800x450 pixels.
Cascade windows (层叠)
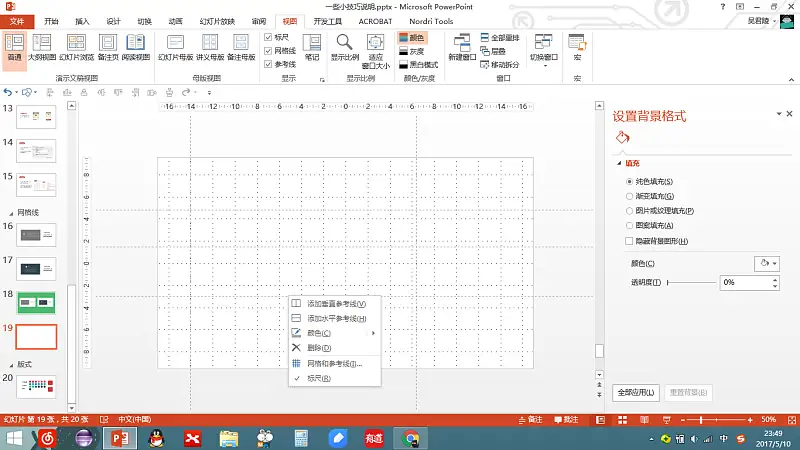(x=493, y=51)
